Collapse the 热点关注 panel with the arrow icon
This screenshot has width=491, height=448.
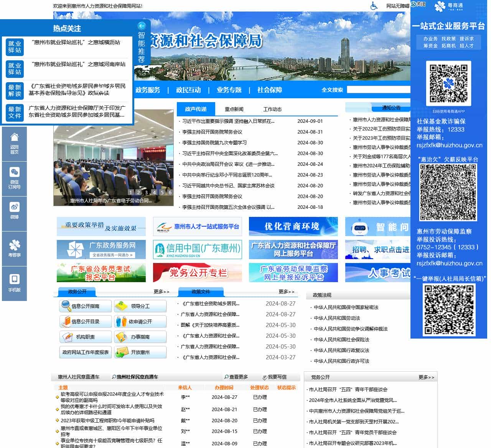coord(142,26)
